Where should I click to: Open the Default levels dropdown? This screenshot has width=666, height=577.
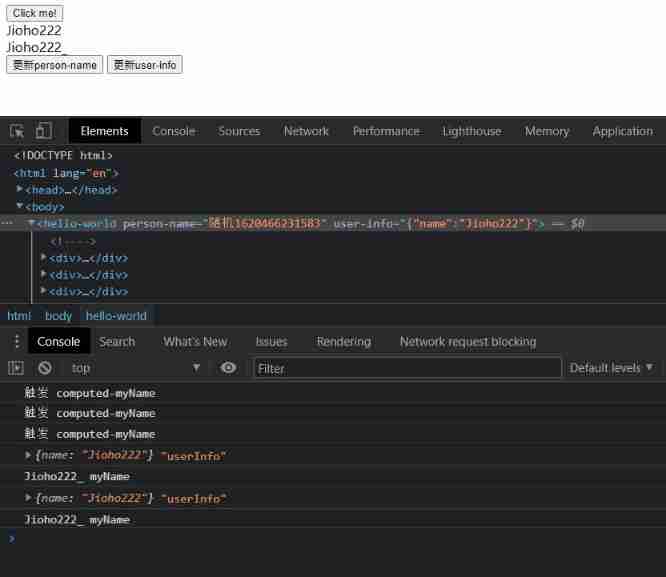[611, 368]
